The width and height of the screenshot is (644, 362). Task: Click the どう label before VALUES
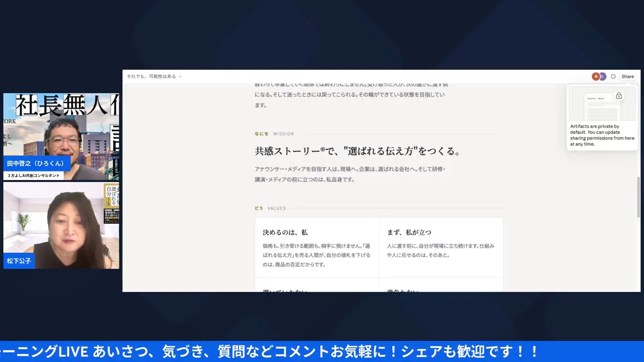point(259,208)
